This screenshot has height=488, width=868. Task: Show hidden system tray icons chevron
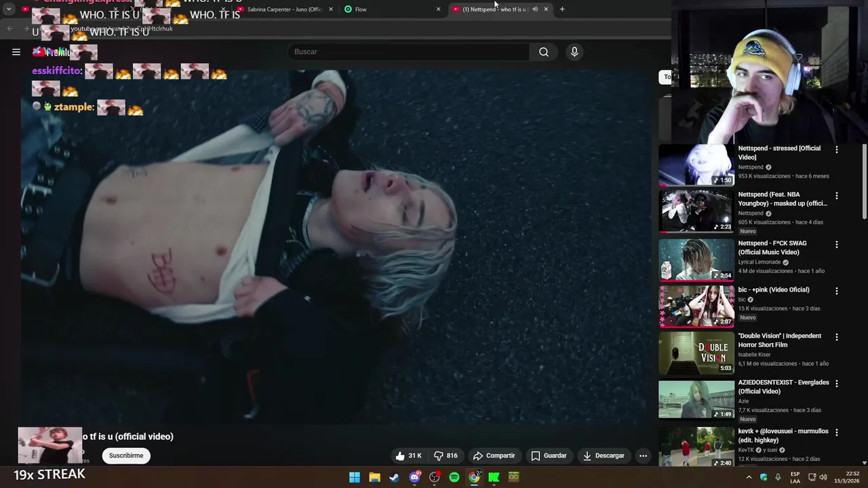tap(749, 477)
